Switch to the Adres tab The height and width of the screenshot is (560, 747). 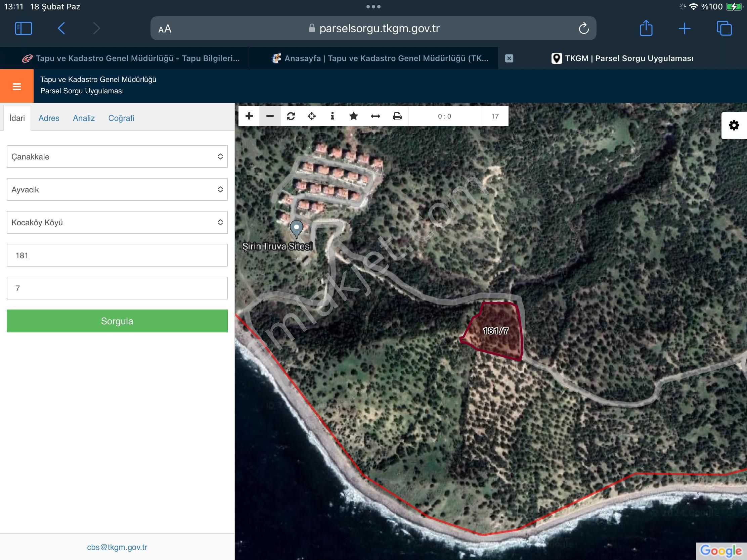point(49,118)
